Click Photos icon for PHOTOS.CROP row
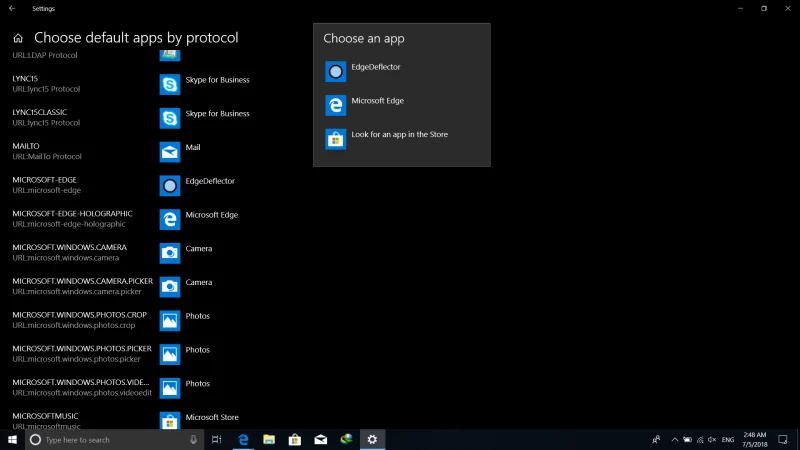The image size is (800, 450). pyautogui.click(x=170, y=320)
